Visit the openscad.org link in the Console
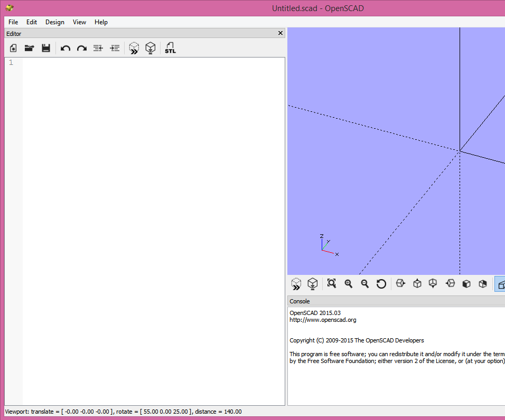Image resolution: width=505 pixels, height=420 pixels. (x=322, y=319)
